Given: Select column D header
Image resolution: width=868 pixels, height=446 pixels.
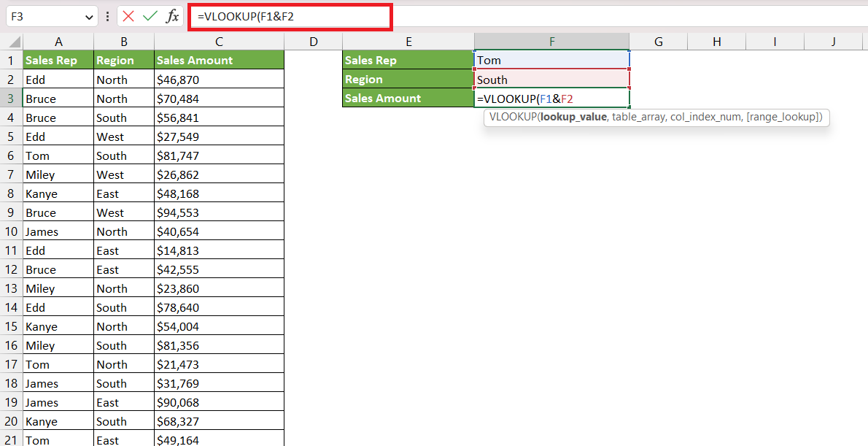Looking at the screenshot, I should pyautogui.click(x=314, y=42).
